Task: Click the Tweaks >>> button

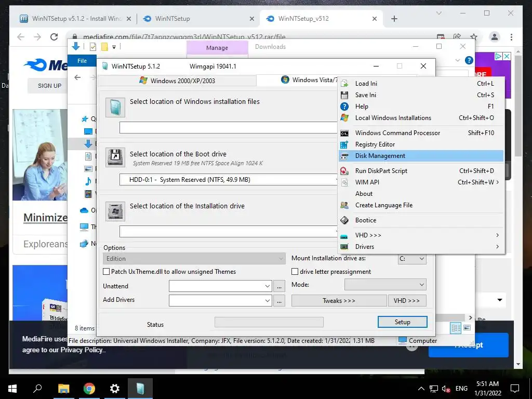Action: click(x=339, y=301)
